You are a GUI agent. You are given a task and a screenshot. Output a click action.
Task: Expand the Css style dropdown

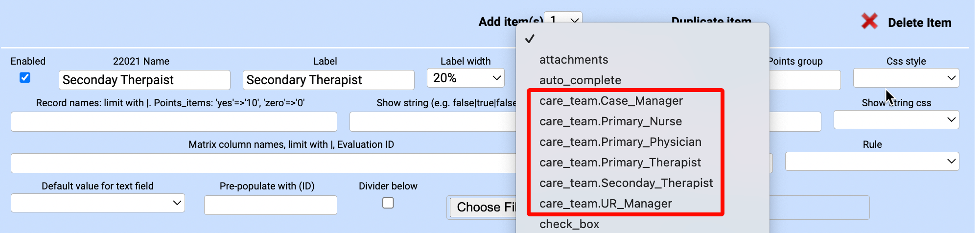pyautogui.click(x=906, y=78)
